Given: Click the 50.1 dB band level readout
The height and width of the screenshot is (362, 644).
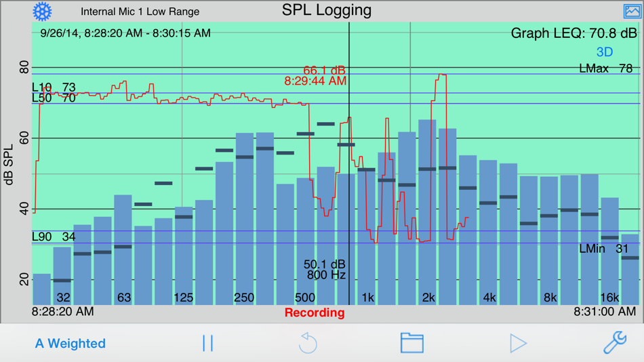Looking at the screenshot, I should pos(325,264).
